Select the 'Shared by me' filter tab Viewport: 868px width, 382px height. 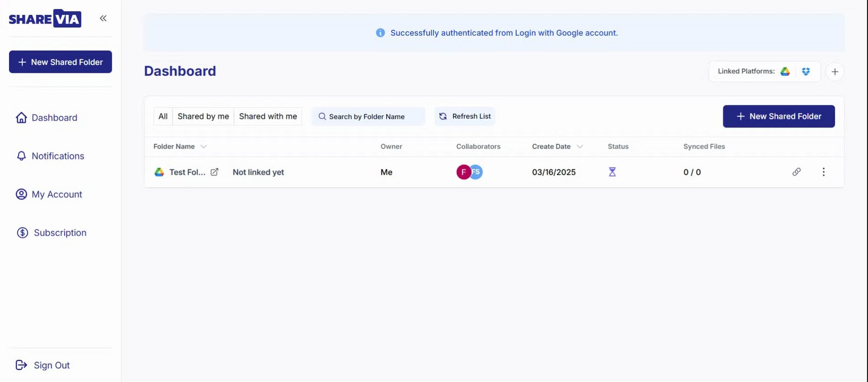(203, 116)
